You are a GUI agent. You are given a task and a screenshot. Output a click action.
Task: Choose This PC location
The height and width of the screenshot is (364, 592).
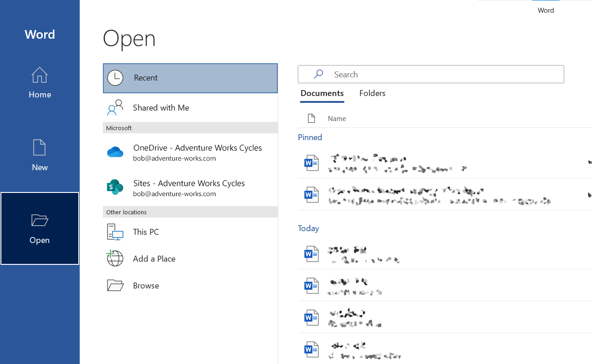(190, 232)
